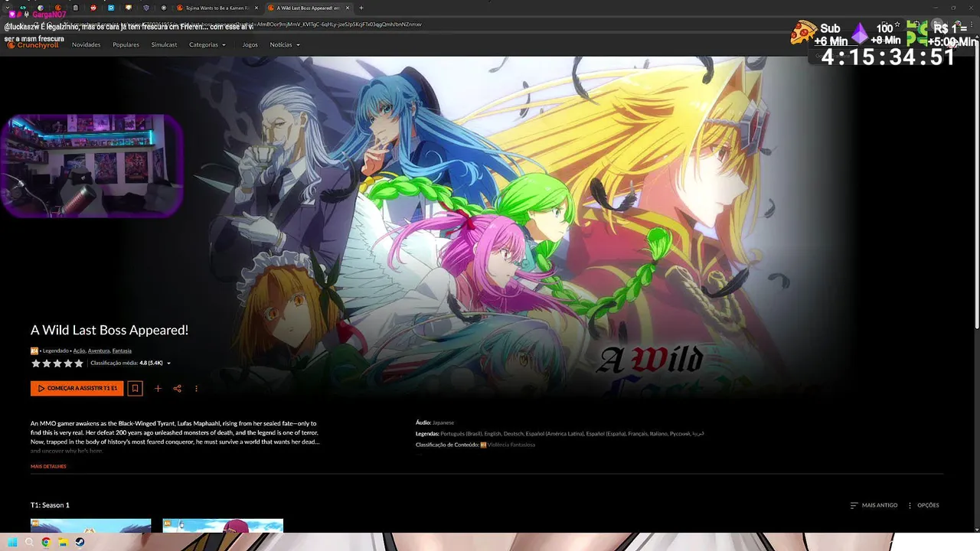This screenshot has height=551, width=980.
Task: Close the A Wild Last Boss Appeared tab
Action: pyautogui.click(x=348, y=8)
